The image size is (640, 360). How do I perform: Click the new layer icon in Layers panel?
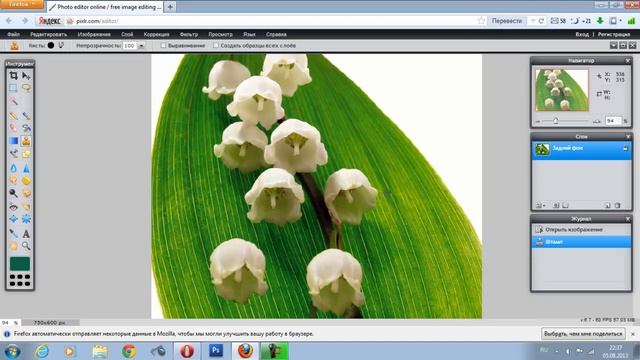click(607, 205)
